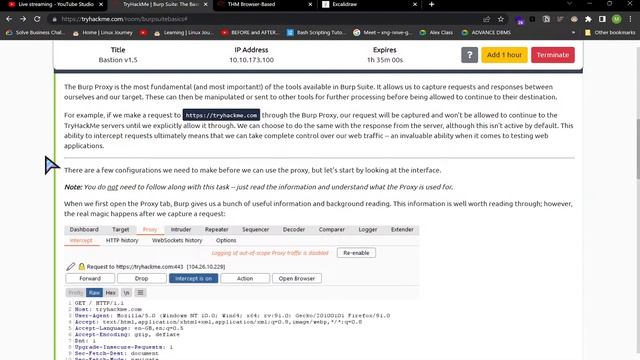Open the Solve Business Chal... bookmark
This screenshot has height=360, width=640.
36,33
